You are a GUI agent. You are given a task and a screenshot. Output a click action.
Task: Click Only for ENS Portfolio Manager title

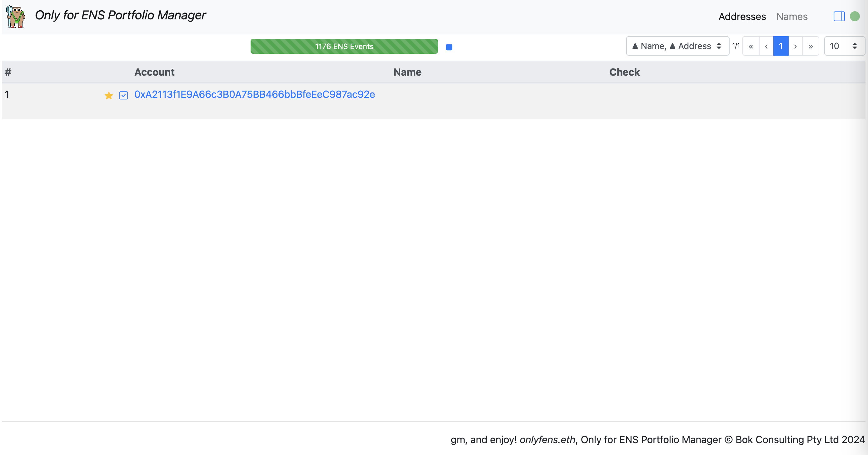pos(120,15)
